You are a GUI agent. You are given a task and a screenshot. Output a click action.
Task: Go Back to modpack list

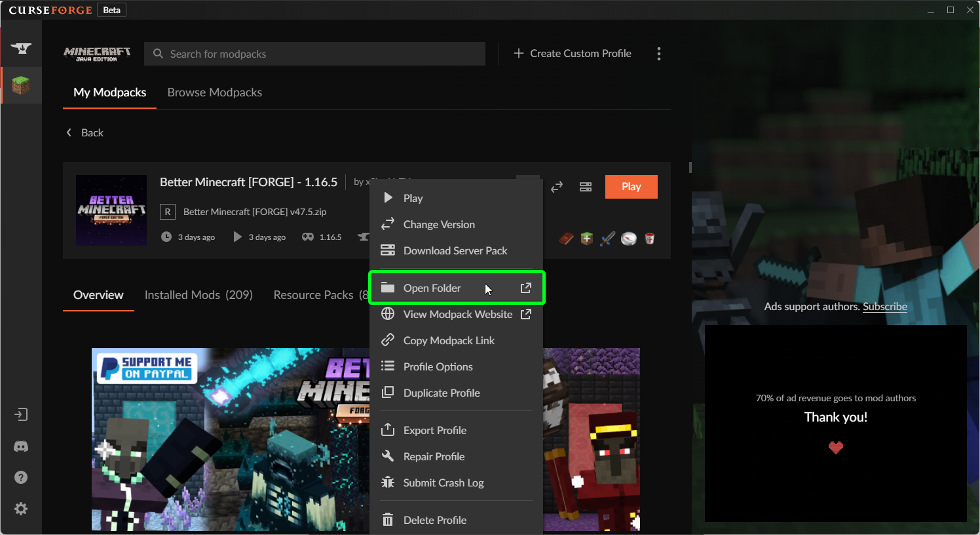coord(85,132)
